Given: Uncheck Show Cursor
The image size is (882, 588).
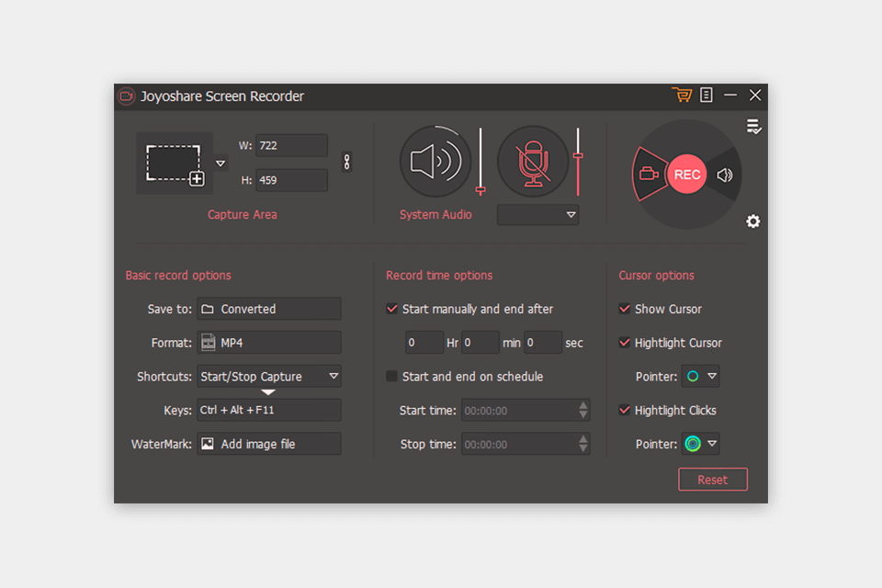Looking at the screenshot, I should [x=626, y=309].
